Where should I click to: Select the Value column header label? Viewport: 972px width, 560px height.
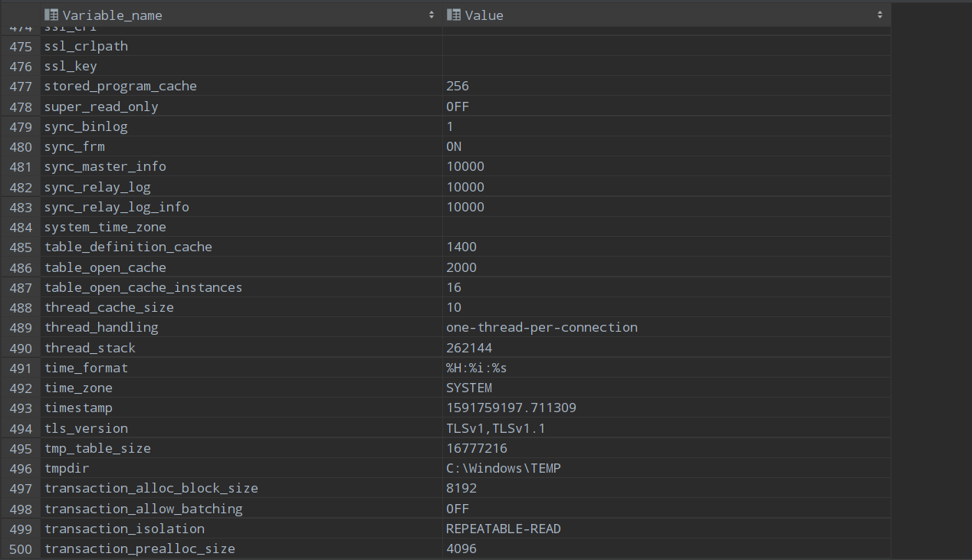point(484,15)
